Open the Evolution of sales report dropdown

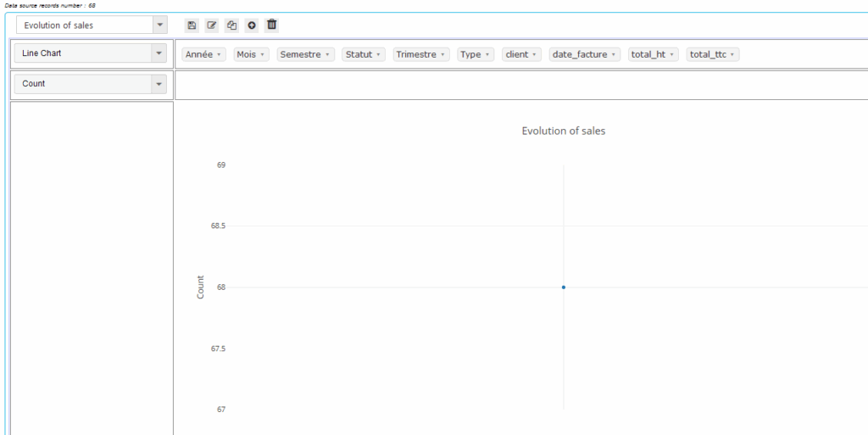pyautogui.click(x=159, y=25)
